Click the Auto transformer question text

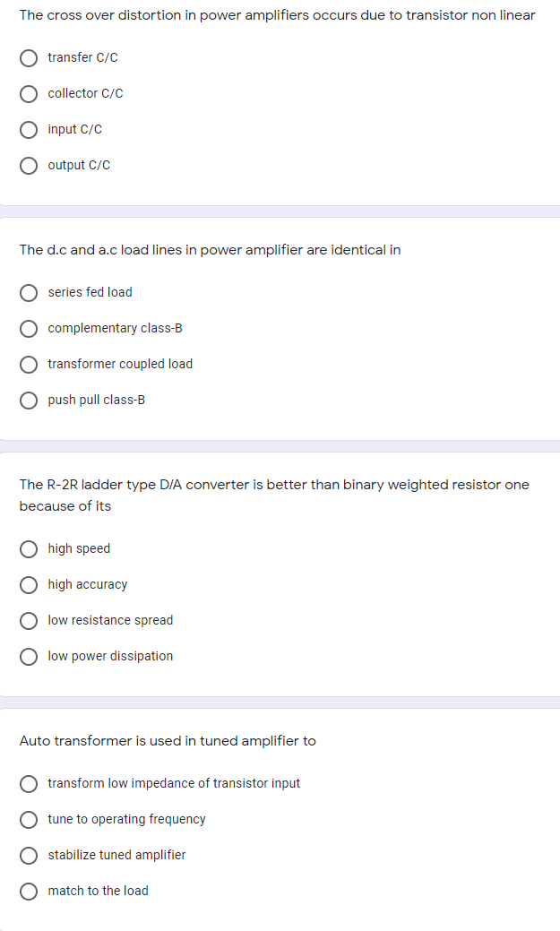pyautogui.click(x=168, y=741)
